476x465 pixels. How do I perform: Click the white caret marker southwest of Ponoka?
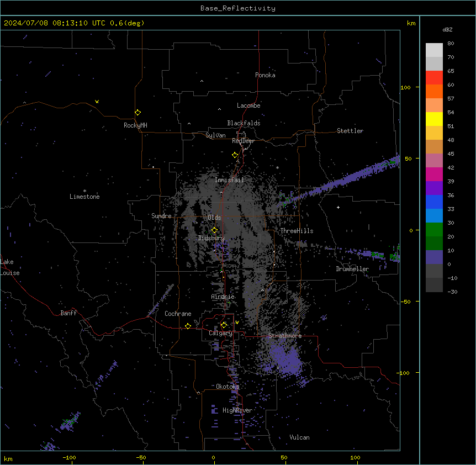(x=202, y=81)
